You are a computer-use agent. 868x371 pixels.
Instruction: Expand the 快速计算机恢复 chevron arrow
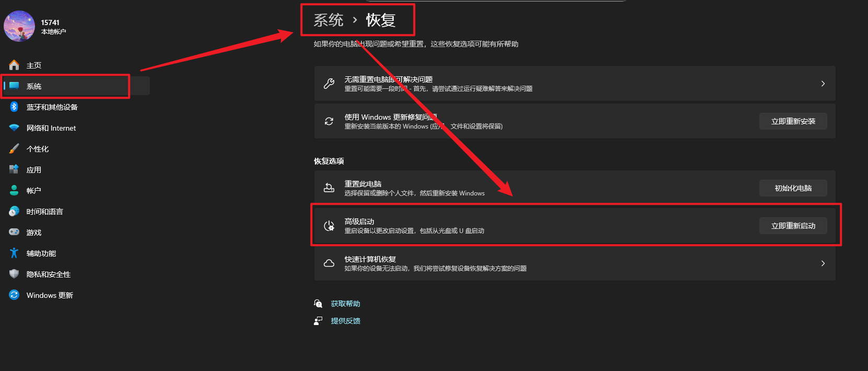[823, 263]
